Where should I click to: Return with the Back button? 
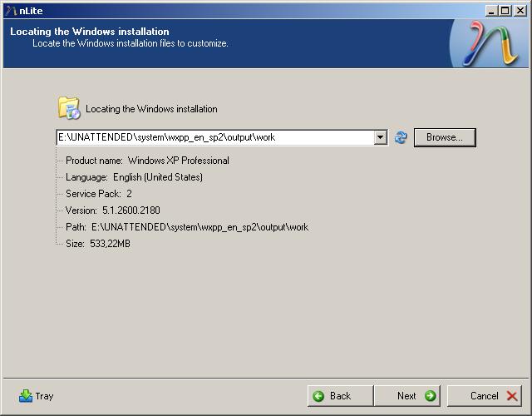point(340,396)
